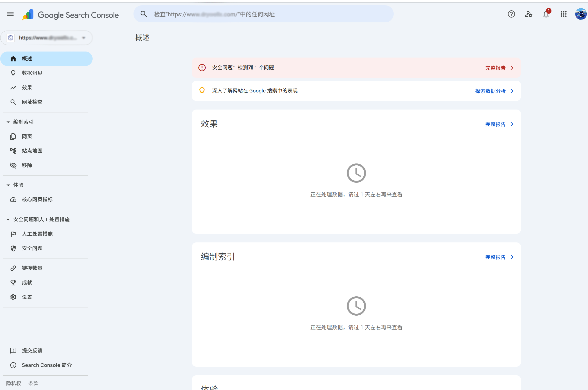Open user and permissions settings icon
The height and width of the screenshot is (390, 588).
click(528, 14)
